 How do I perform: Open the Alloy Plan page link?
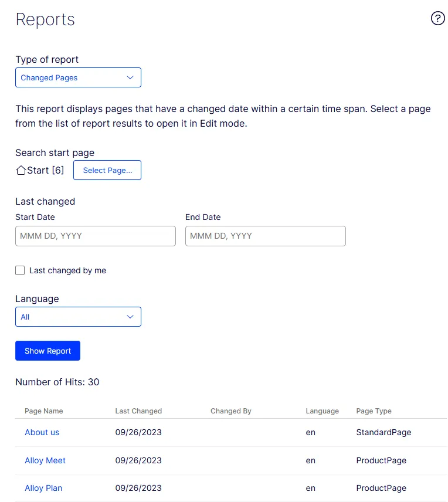43,488
